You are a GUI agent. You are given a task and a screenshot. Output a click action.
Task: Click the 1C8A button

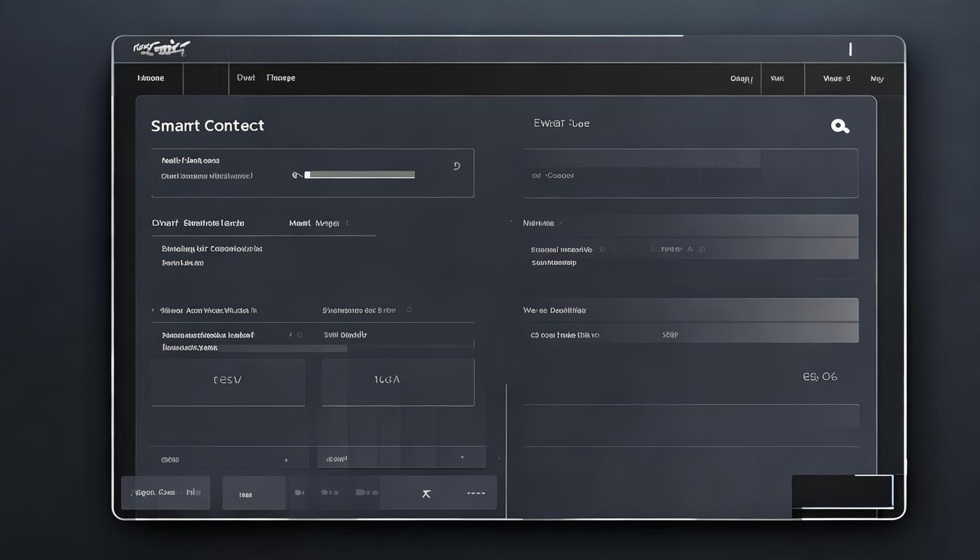tap(398, 382)
